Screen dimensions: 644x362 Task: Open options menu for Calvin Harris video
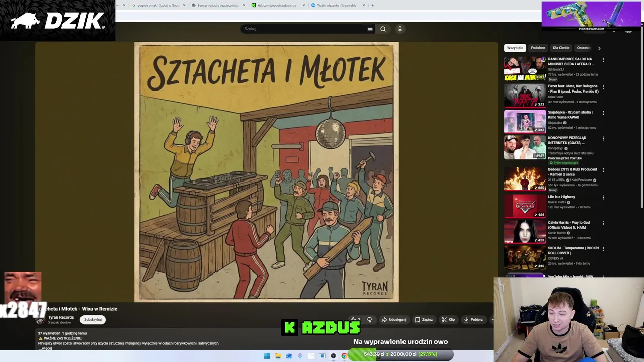click(603, 223)
